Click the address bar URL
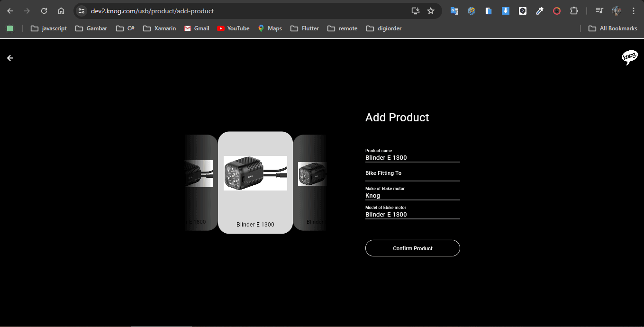 [x=152, y=11]
